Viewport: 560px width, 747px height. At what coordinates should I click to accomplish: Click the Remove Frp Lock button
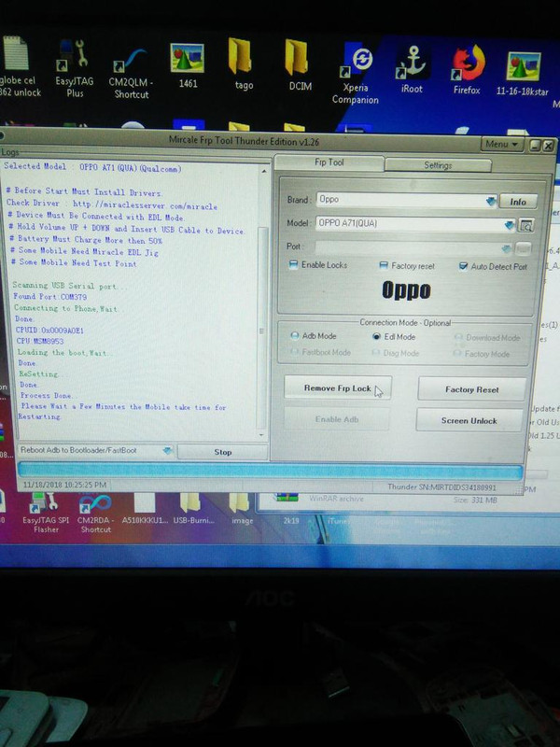click(x=338, y=388)
